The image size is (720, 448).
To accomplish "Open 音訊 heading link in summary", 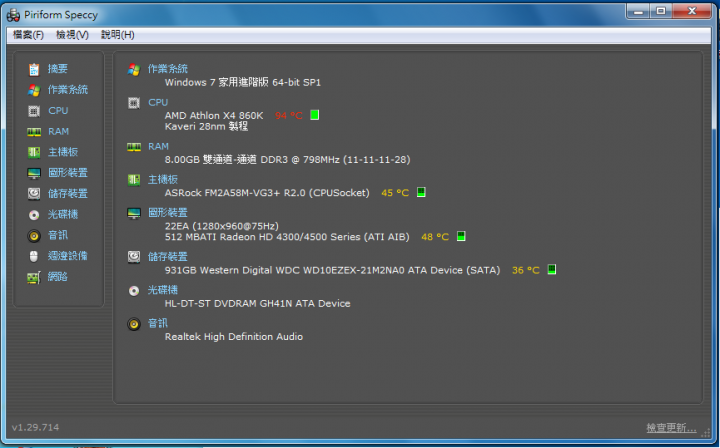I will coord(158,323).
